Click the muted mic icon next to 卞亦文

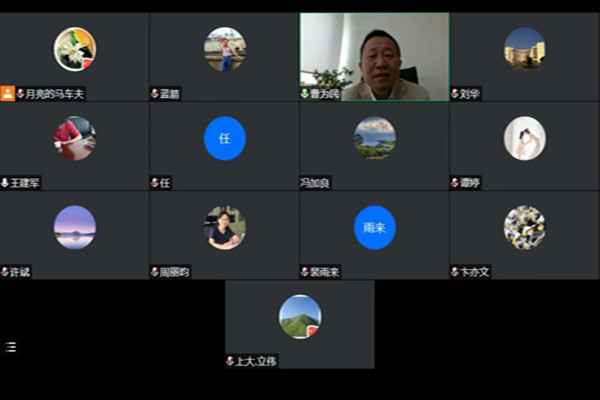[x=455, y=272]
